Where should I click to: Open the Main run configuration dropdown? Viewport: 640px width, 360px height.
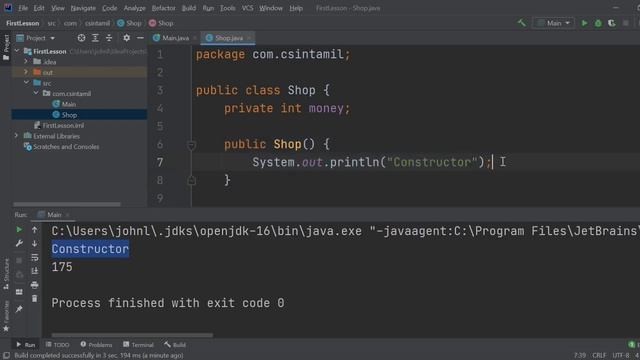[x=553, y=23]
